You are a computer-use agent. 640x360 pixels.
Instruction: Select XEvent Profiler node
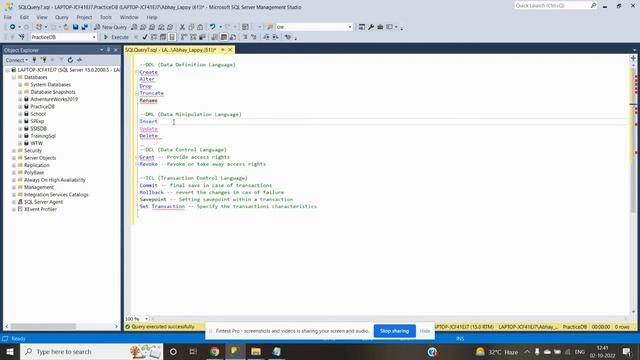(x=40, y=209)
